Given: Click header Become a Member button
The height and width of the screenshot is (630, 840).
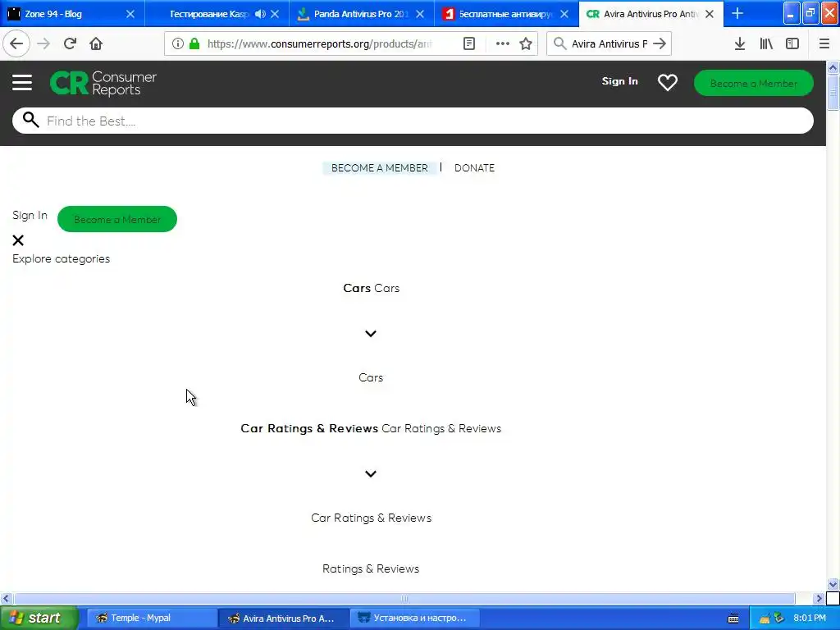Looking at the screenshot, I should pyautogui.click(x=754, y=83).
